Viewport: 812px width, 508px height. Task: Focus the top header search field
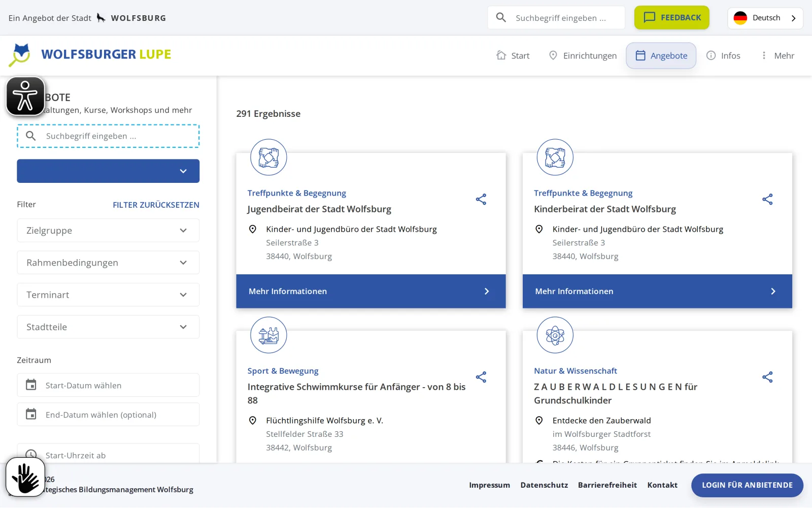556,18
